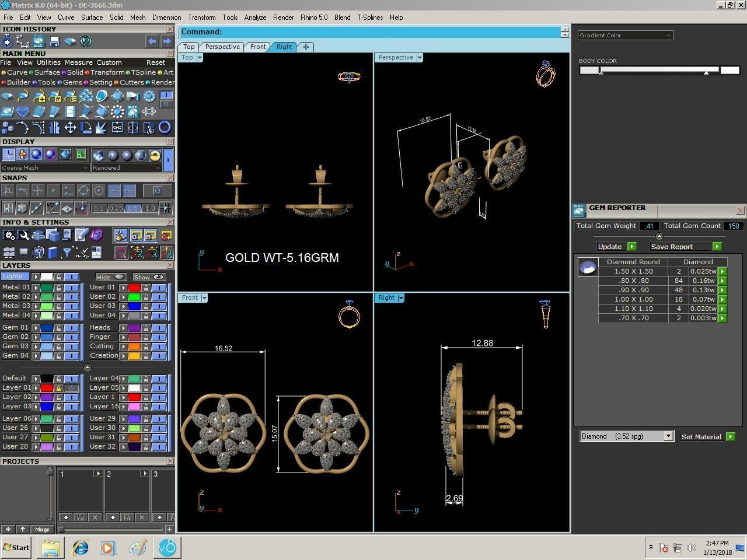
Task: Click the funnel filter icon in Info & Settings
Action: (67, 252)
